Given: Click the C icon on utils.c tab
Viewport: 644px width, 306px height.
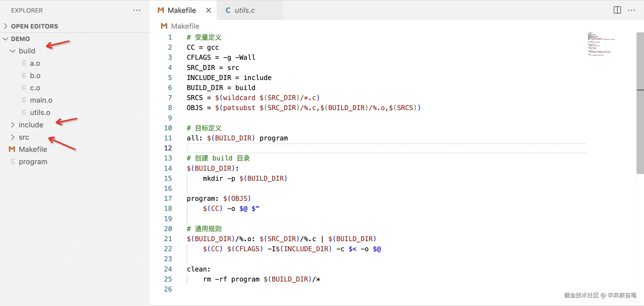Looking at the screenshot, I should pos(228,10).
